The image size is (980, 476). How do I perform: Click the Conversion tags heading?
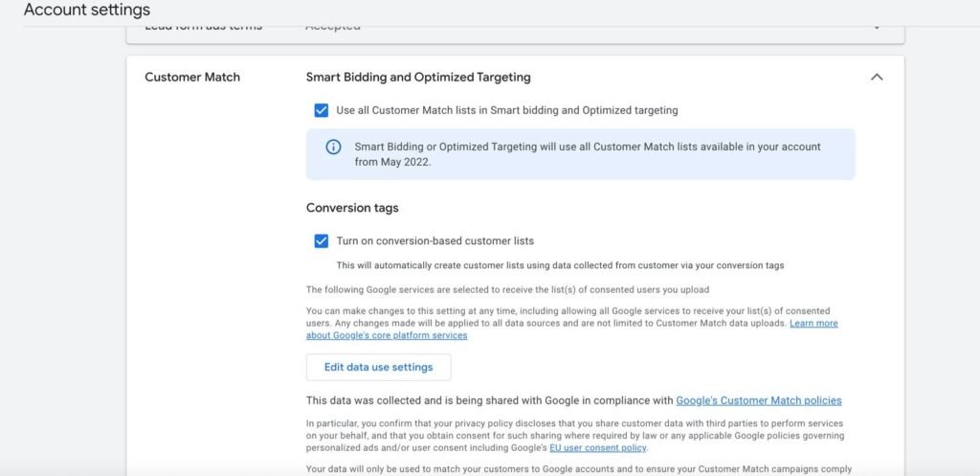tap(352, 208)
